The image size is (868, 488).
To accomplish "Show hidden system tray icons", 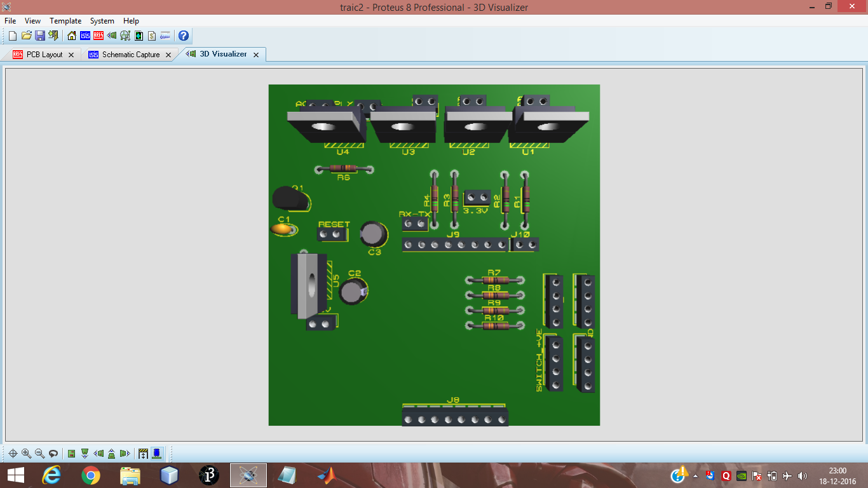I will tap(695, 475).
